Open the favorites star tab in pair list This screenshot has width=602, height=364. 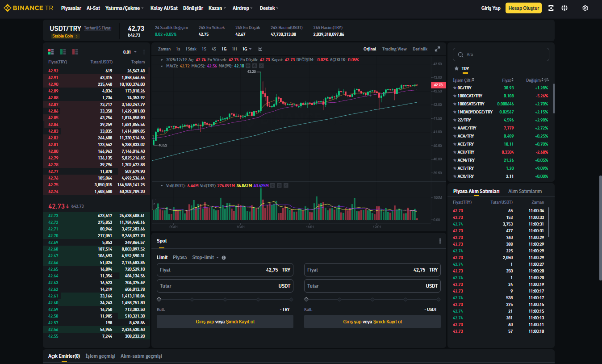(x=456, y=69)
